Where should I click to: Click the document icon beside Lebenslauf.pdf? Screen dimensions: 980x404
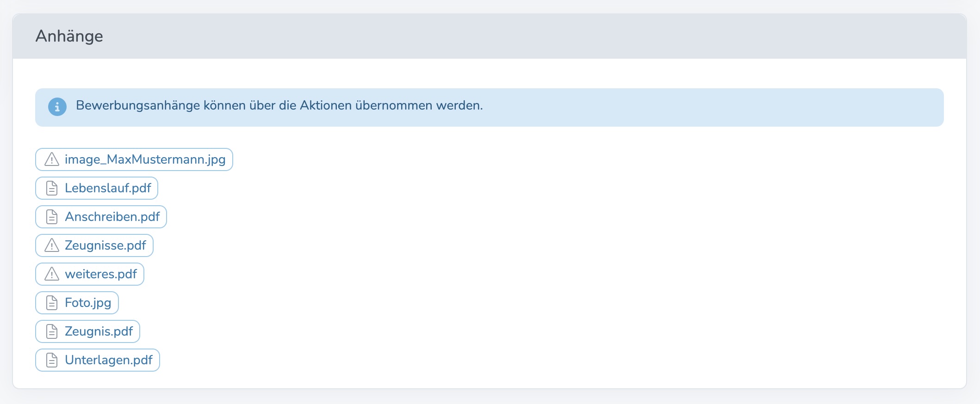tap(51, 188)
